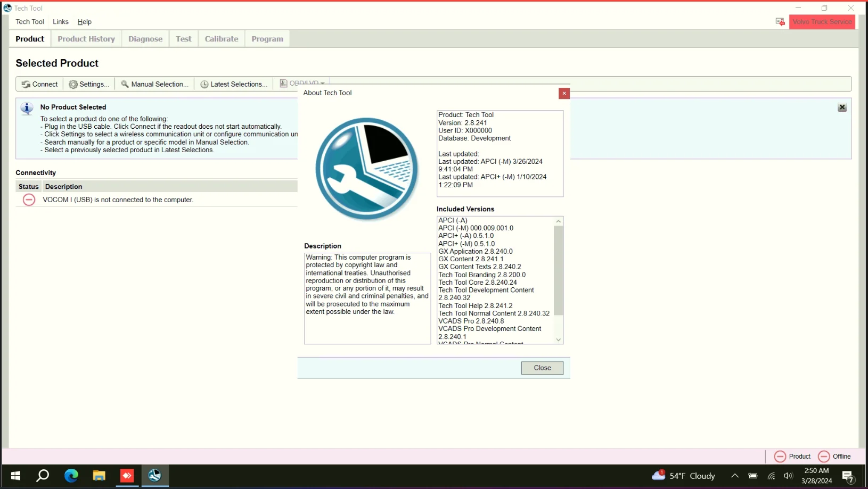Dismiss the info panel with the X button
Screen dimensions: 868x489
tap(842, 107)
